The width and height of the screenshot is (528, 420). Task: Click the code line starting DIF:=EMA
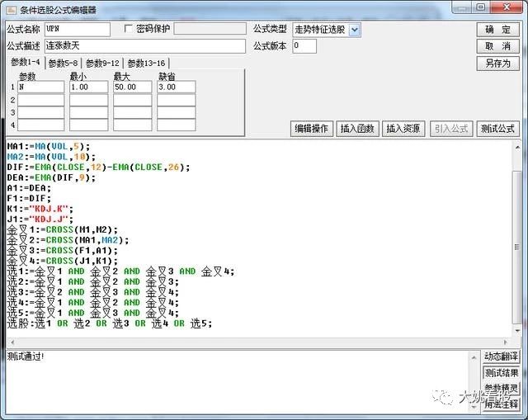click(98, 168)
